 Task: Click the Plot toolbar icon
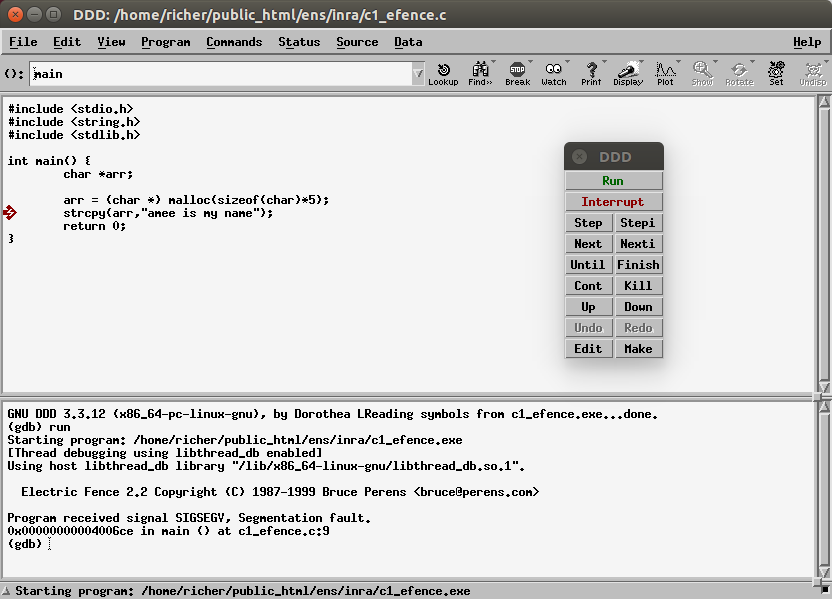click(x=665, y=73)
